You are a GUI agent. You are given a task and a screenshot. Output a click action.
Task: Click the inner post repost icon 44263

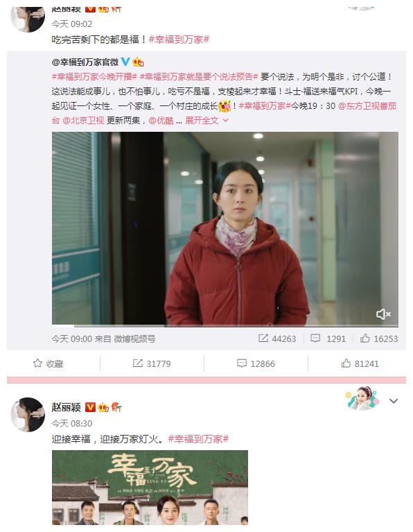263,338
